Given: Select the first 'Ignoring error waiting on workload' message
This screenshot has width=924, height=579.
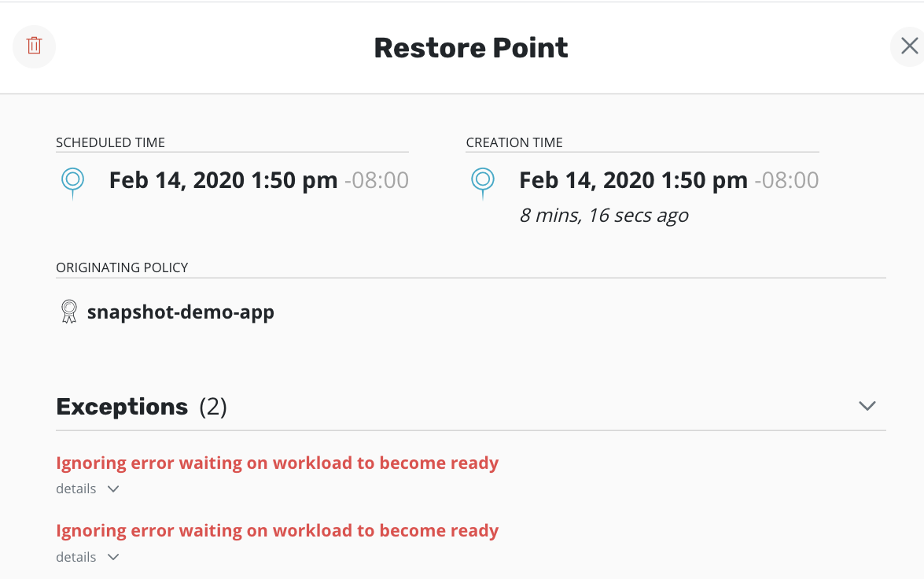Looking at the screenshot, I should (277, 463).
